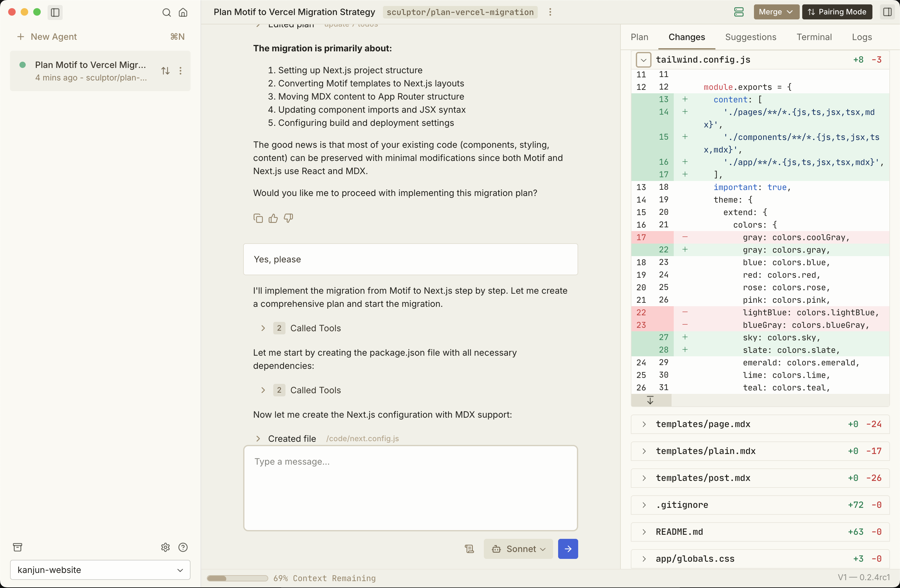Image resolution: width=900 pixels, height=588 pixels.
Task: Click the search magnifier icon
Action: (166, 13)
